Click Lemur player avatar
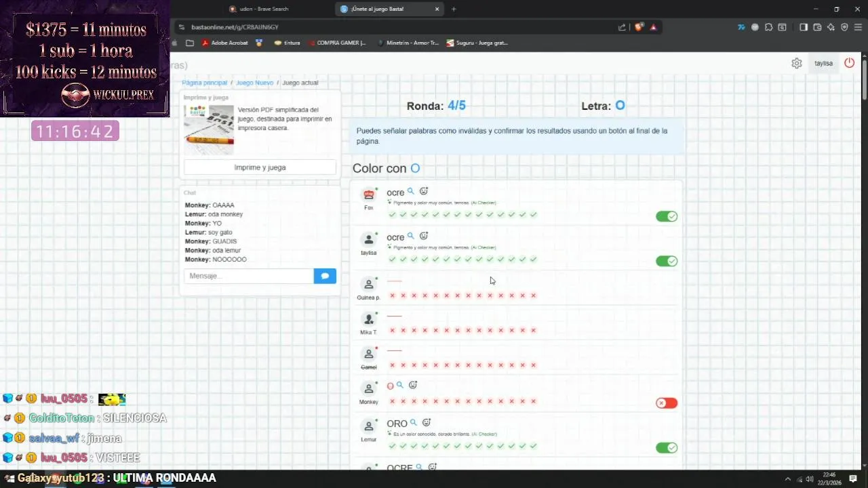 click(x=369, y=426)
